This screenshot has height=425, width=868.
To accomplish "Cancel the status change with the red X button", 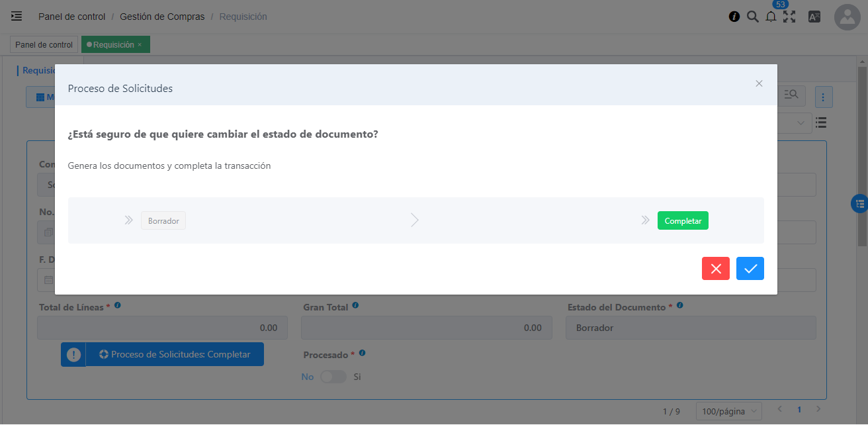I will pyautogui.click(x=715, y=268).
